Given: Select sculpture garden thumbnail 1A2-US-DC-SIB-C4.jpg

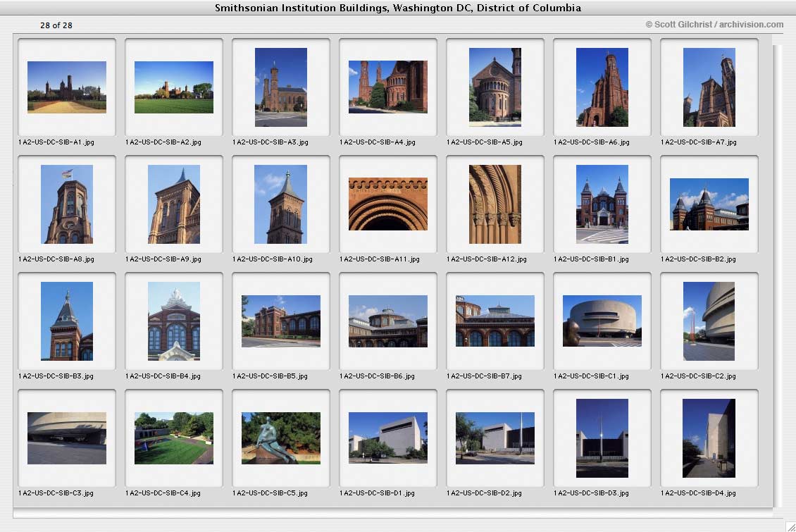Looking at the screenshot, I should click(x=173, y=438).
